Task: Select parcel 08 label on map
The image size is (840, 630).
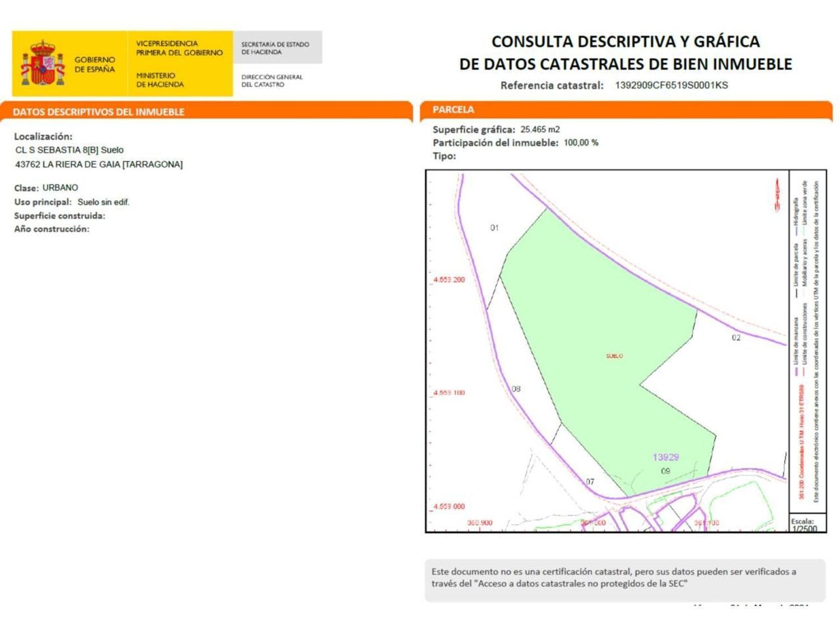Action: [x=516, y=389]
